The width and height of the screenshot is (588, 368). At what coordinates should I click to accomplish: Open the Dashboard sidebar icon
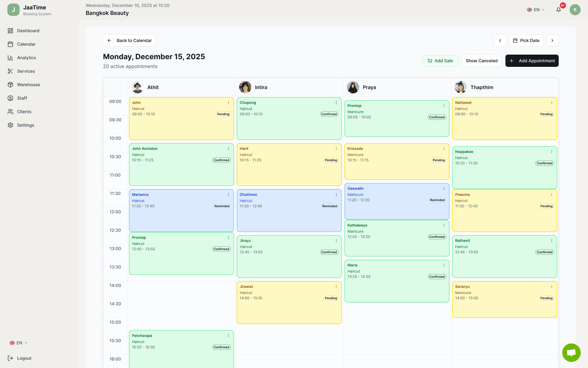11,31
